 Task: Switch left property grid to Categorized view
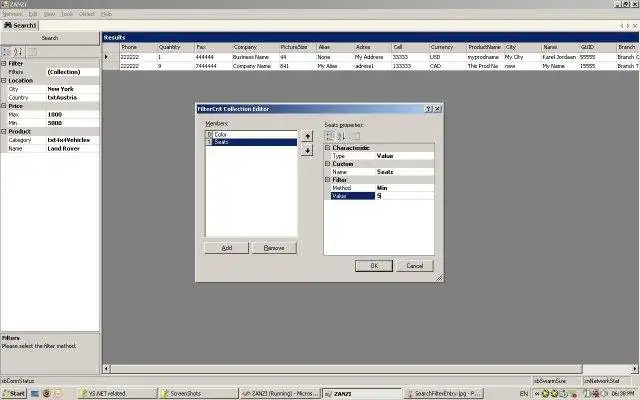[7, 52]
